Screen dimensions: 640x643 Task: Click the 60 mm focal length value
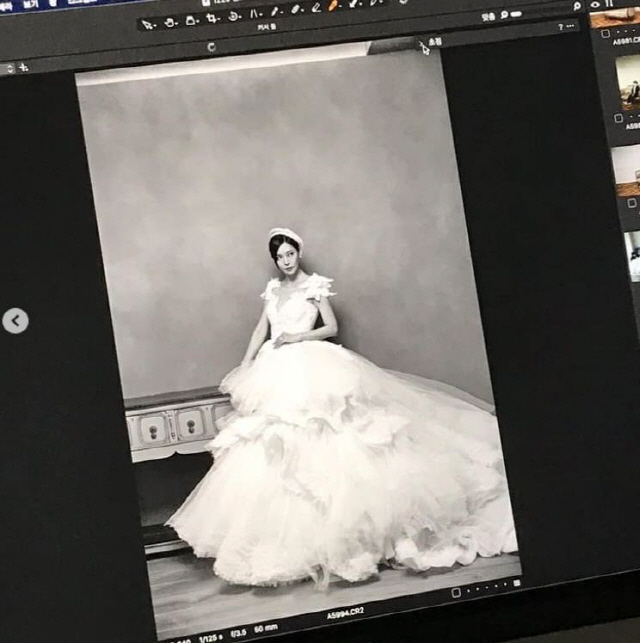(266, 628)
